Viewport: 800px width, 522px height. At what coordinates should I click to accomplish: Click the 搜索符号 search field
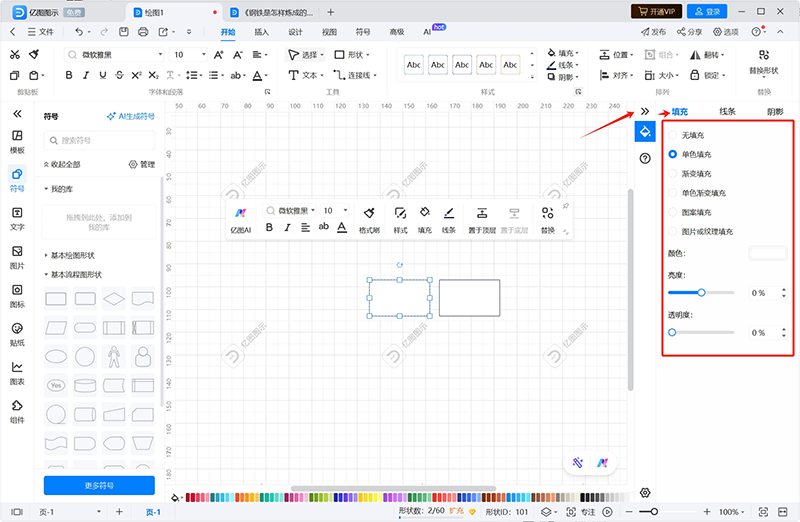coord(99,140)
